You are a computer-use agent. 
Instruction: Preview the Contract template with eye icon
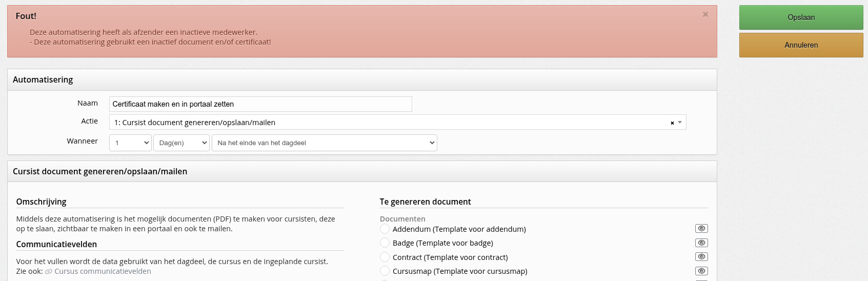pyautogui.click(x=701, y=257)
